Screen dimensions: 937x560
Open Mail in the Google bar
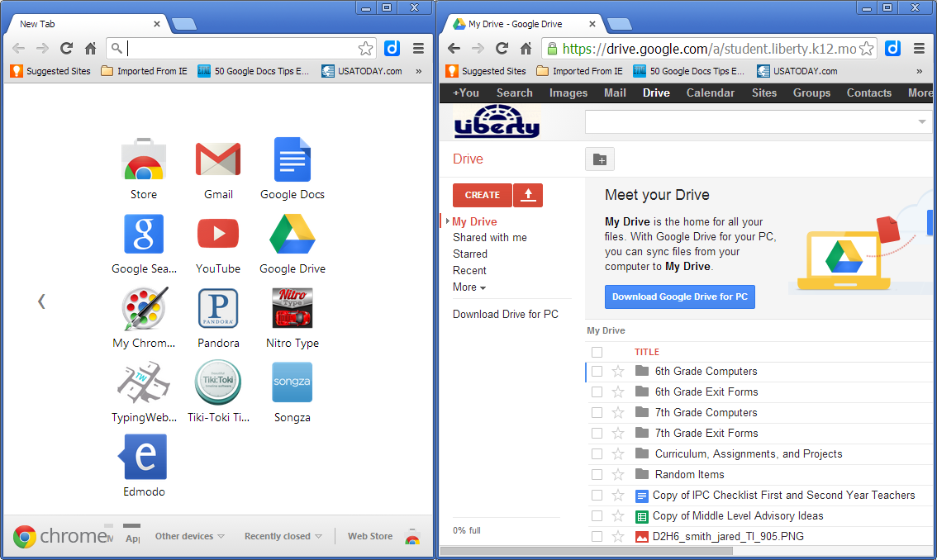pos(615,93)
